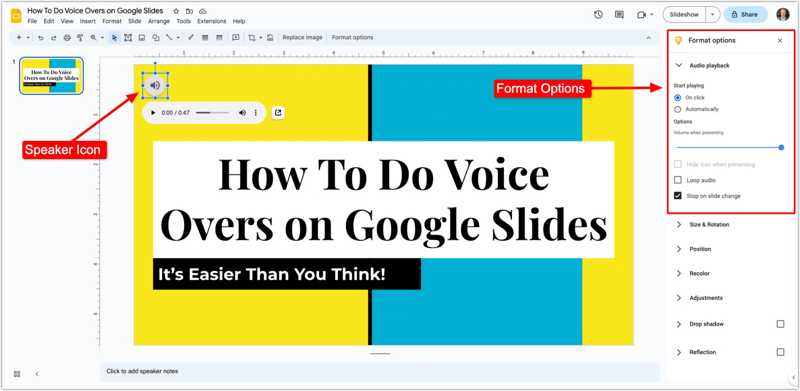The height and width of the screenshot is (391, 800).
Task: Click Replace image in toolbar
Action: (x=303, y=38)
